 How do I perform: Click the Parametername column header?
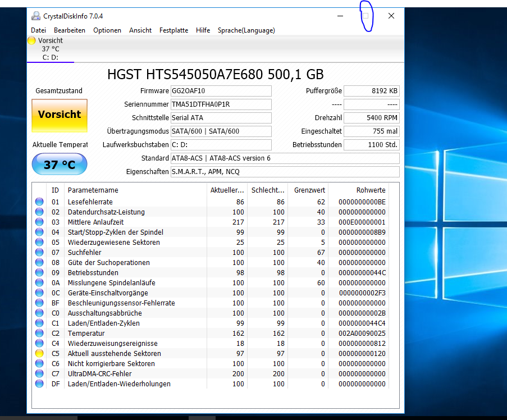click(x=136, y=190)
